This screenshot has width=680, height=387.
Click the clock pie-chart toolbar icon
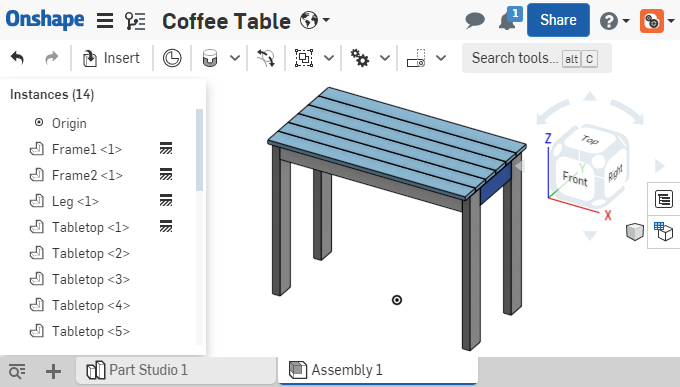(x=172, y=58)
